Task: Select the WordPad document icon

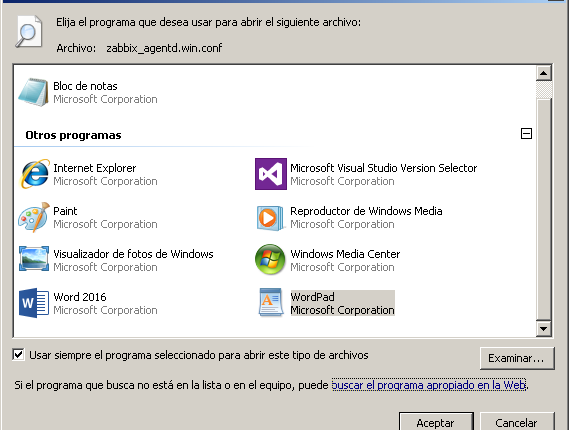Action: click(271, 302)
